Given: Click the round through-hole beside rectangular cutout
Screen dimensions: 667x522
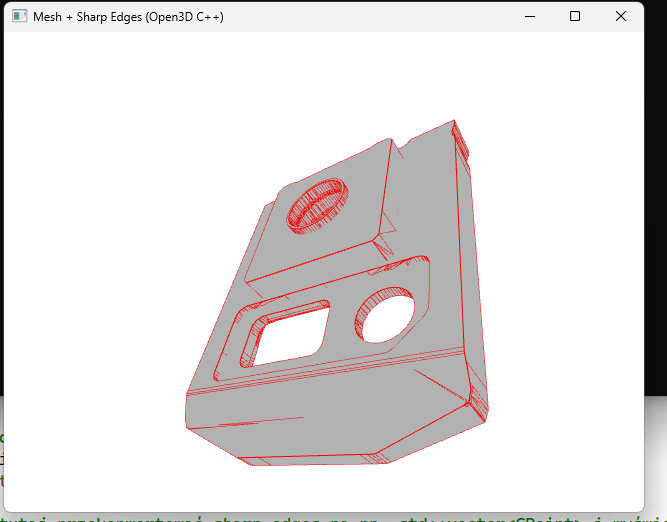Looking at the screenshot, I should 381,317.
